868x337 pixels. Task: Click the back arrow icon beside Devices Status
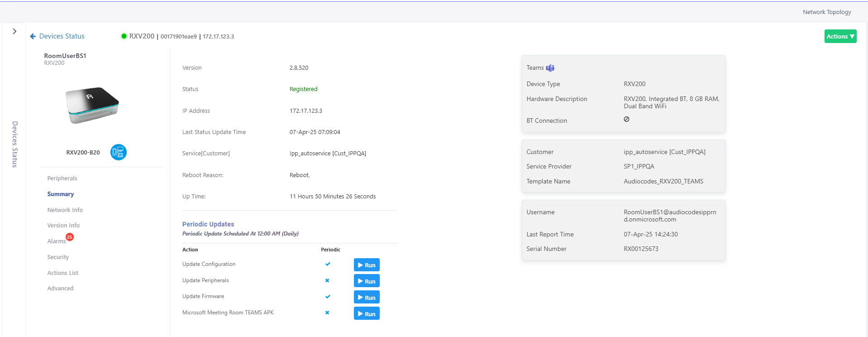pos(33,36)
